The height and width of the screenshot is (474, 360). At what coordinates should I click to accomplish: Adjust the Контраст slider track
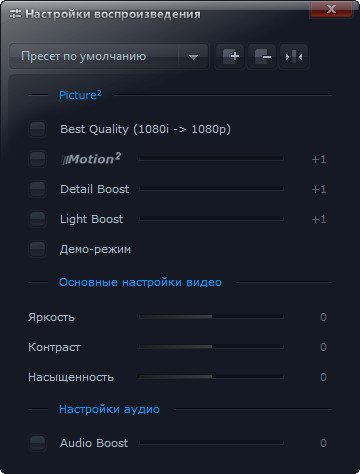point(211,346)
